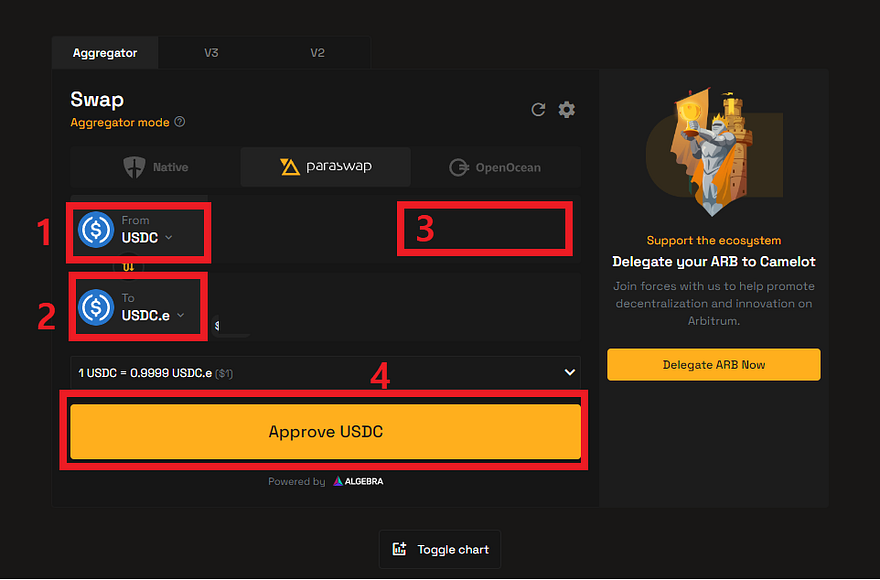Select the Native aggregator option
The image size is (880, 580).
155,167
